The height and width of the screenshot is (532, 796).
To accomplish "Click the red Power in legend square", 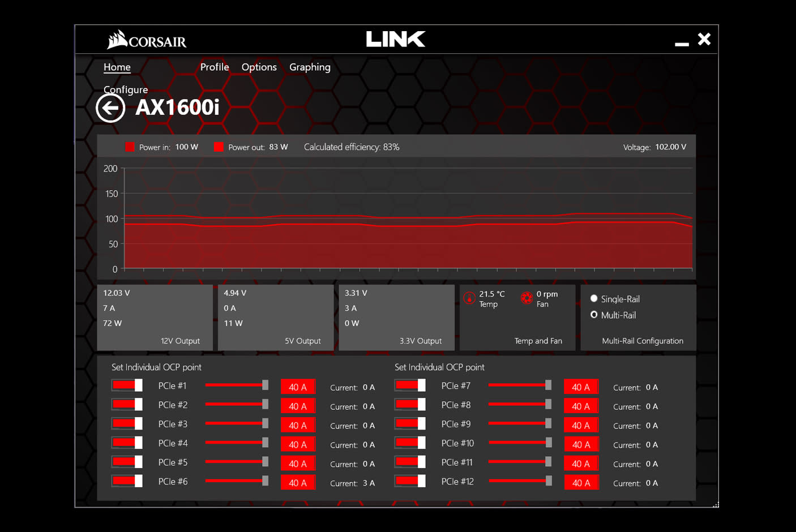I will pyautogui.click(x=130, y=147).
